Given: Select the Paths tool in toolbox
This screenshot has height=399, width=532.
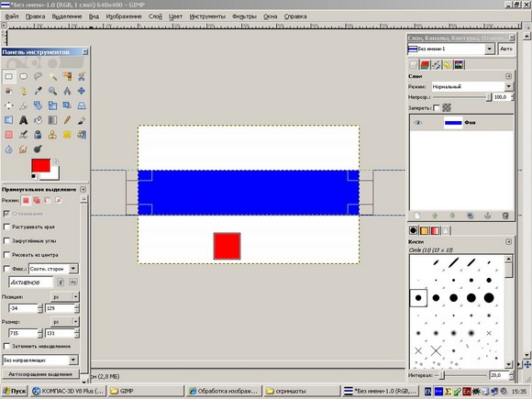Looking at the screenshot, I should pyautogui.click(x=24, y=91).
